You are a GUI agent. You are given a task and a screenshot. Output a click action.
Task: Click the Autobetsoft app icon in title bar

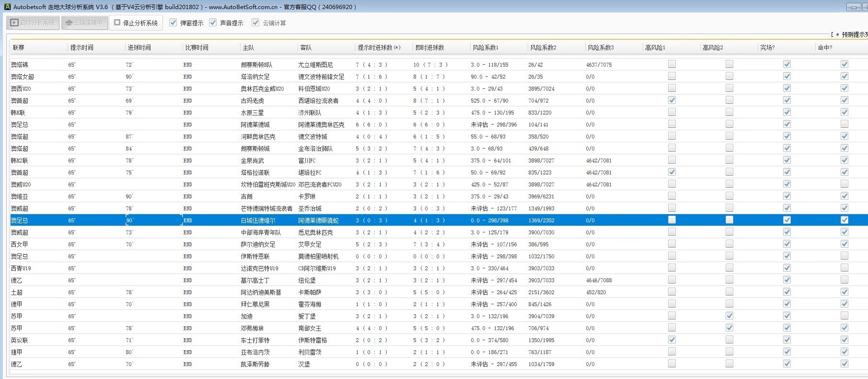click(x=7, y=7)
